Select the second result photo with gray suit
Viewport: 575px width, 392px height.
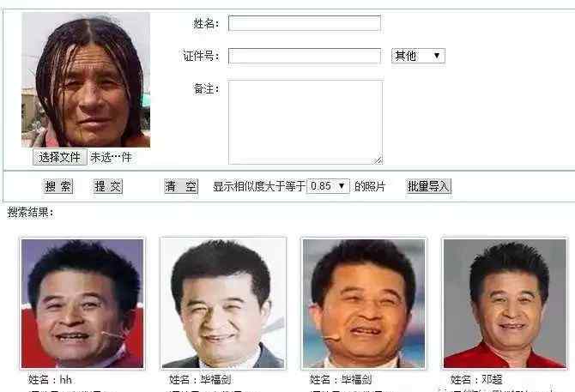coord(223,304)
